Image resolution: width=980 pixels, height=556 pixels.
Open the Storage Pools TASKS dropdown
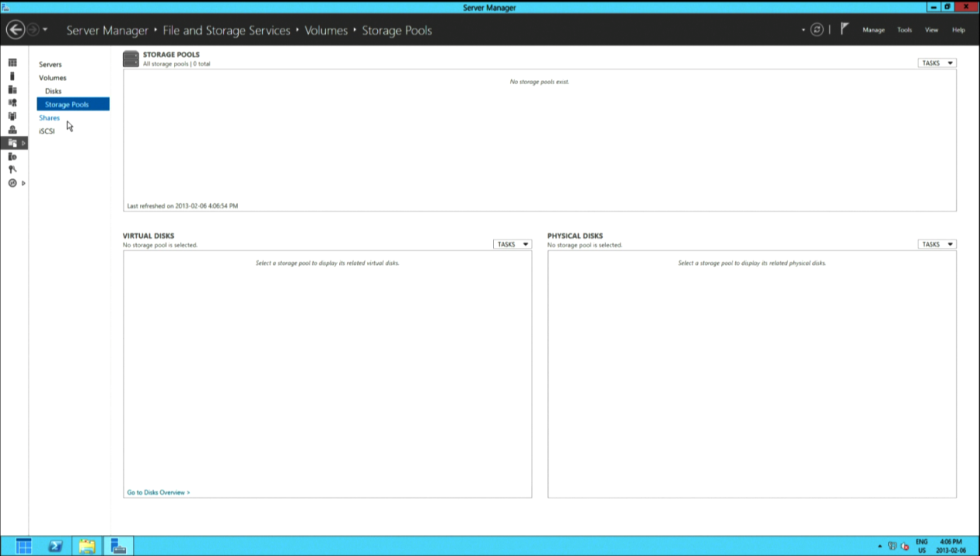click(937, 63)
